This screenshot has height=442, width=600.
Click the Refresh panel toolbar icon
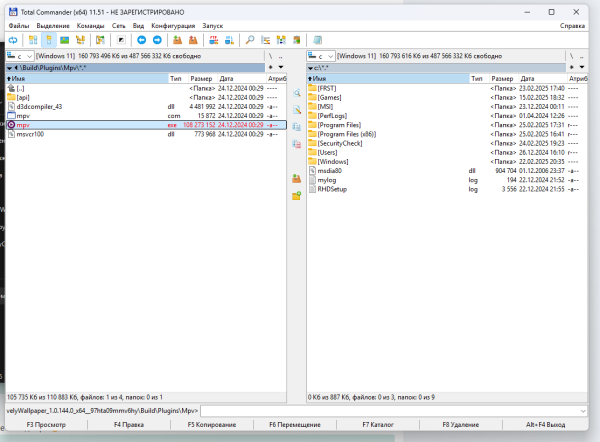[13, 39]
